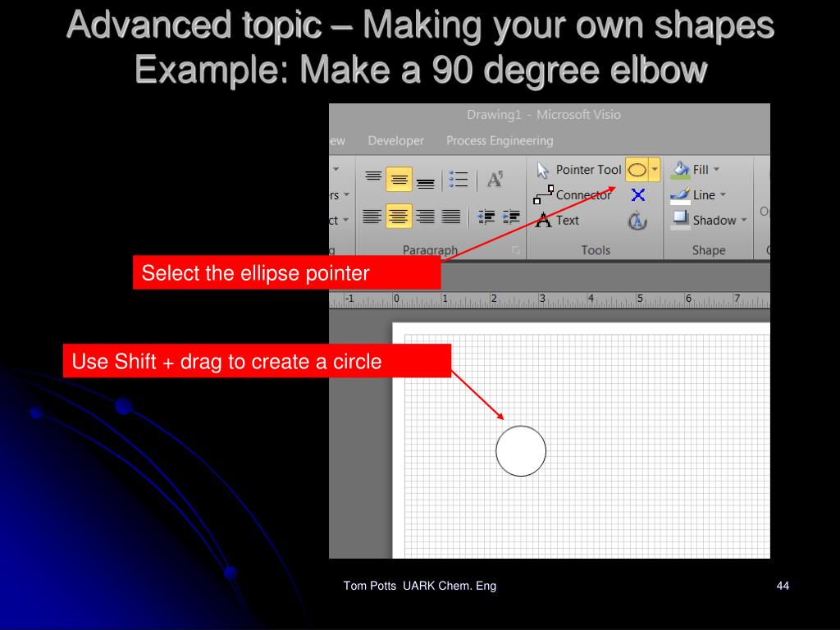The width and height of the screenshot is (840, 630).
Task: Select the Text tool
Action: tap(557, 220)
